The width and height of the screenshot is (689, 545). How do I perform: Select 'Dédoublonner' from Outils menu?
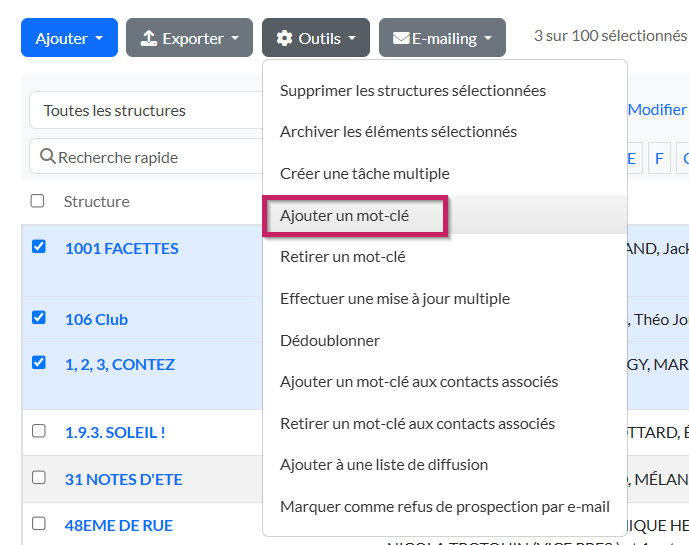pos(330,340)
